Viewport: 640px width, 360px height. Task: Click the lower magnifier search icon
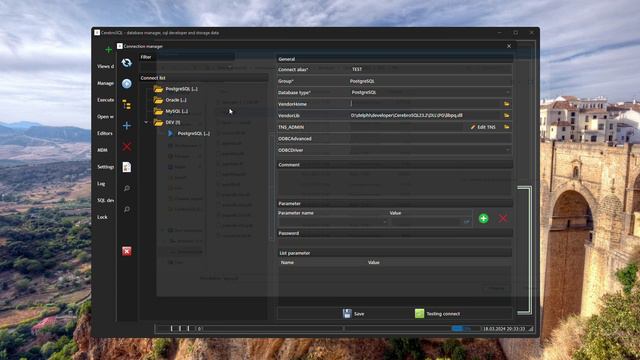127,209
